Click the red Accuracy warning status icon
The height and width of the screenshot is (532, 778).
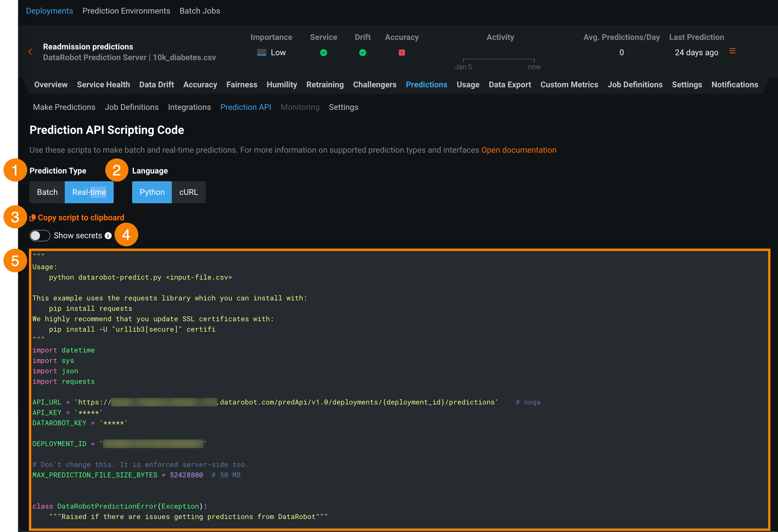point(402,53)
